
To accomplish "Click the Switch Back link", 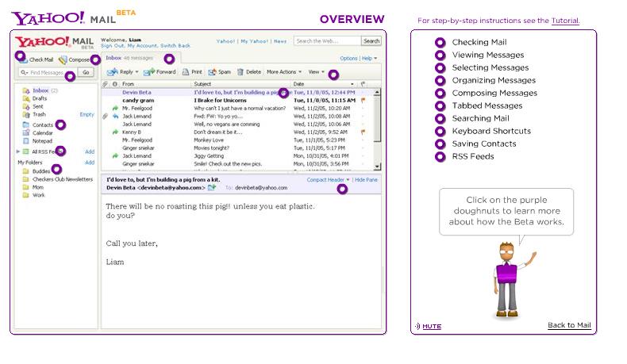I will tap(175, 46).
